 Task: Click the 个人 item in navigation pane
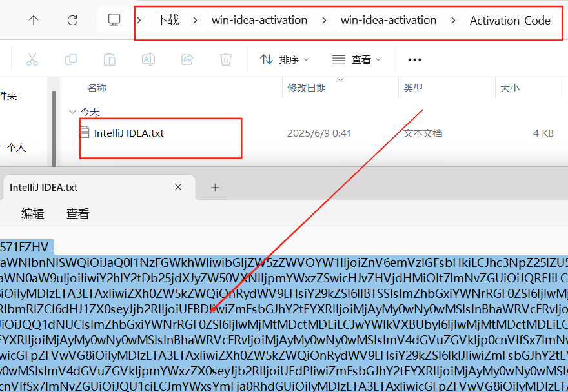[x=13, y=147]
